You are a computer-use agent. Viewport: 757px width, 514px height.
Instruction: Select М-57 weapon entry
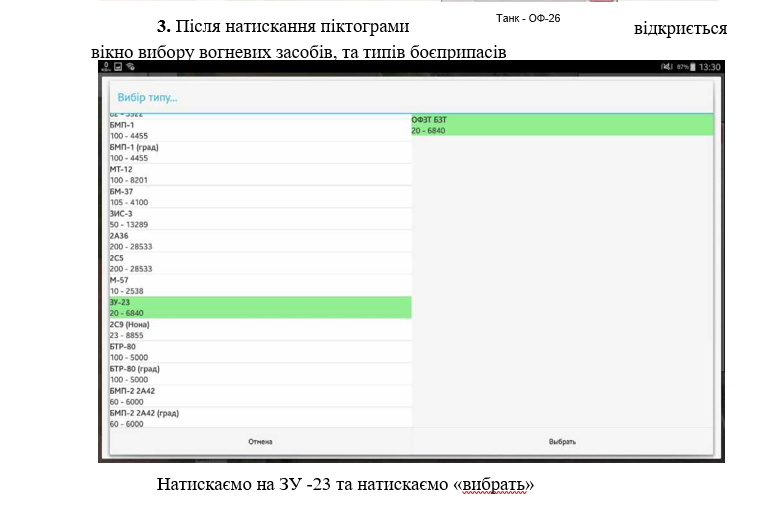pos(259,285)
